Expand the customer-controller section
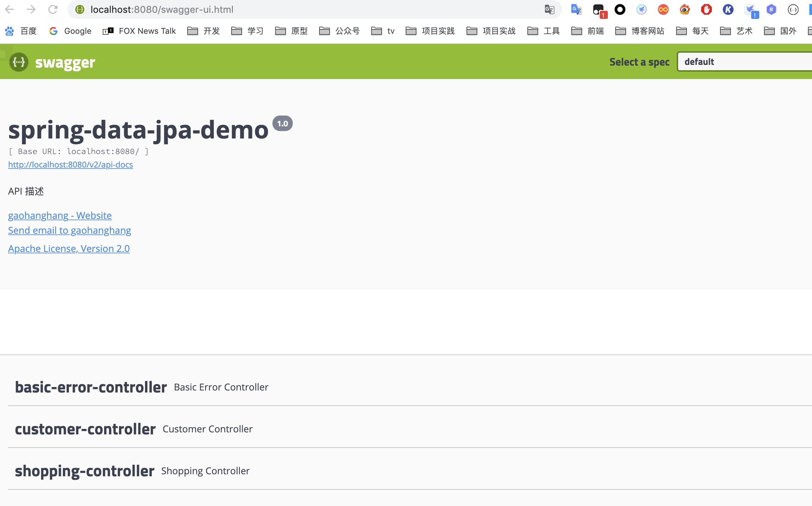The width and height of the screenshot is (812, 506). pyautogui.click(x=85, y=429)
